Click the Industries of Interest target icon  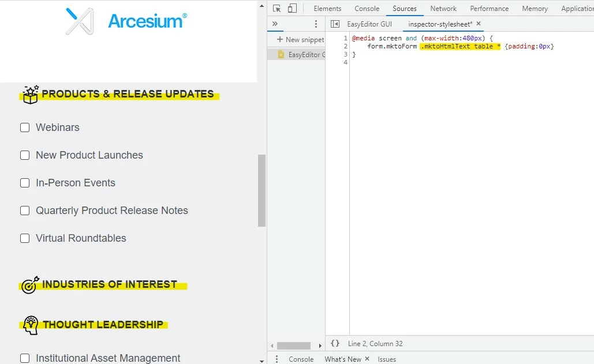point(30,285)
